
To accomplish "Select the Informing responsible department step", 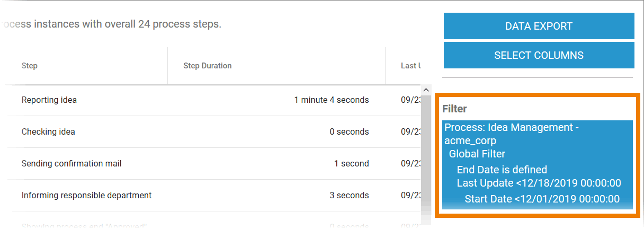I will coord(86,195).
